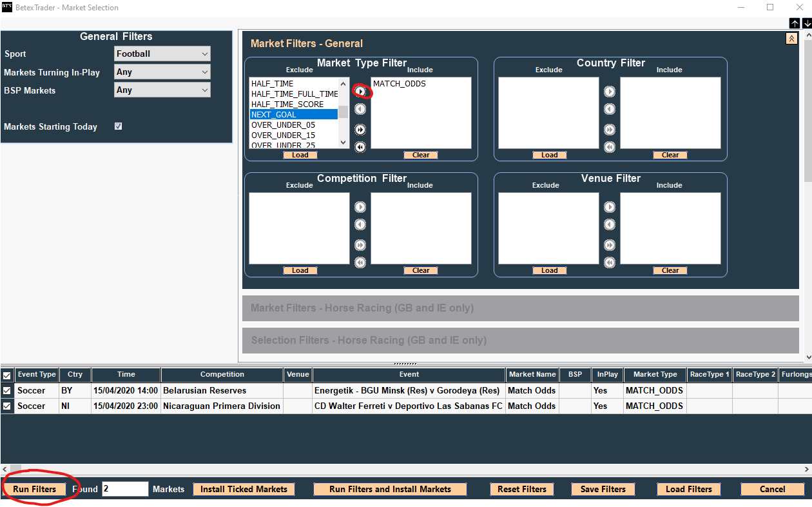Click the Market Type Exclude list scrollbar

[343, 113]
